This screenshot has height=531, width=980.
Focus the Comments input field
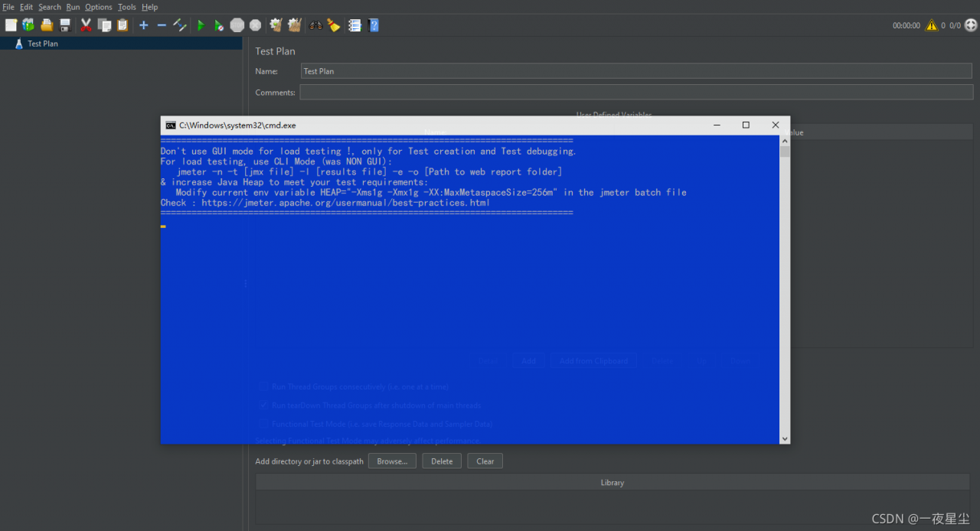coord(636,93)
